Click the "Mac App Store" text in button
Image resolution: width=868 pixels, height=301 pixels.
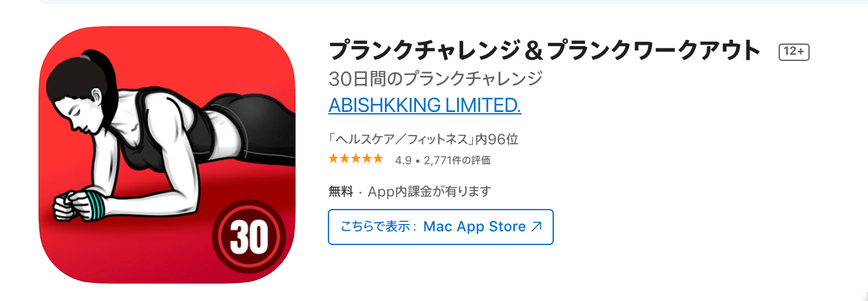[x=474, y=227]
